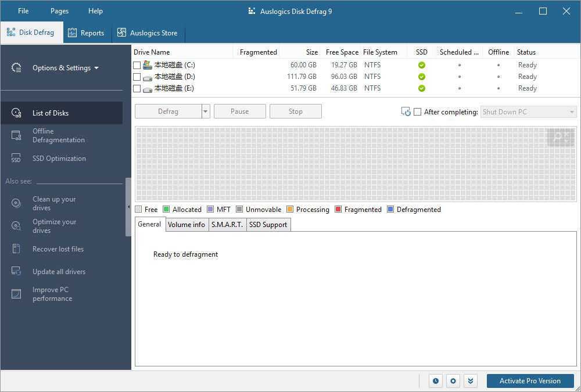Check the box for drive C:
The width and height of the screenshot is (581, 392).
pos(137,65)
